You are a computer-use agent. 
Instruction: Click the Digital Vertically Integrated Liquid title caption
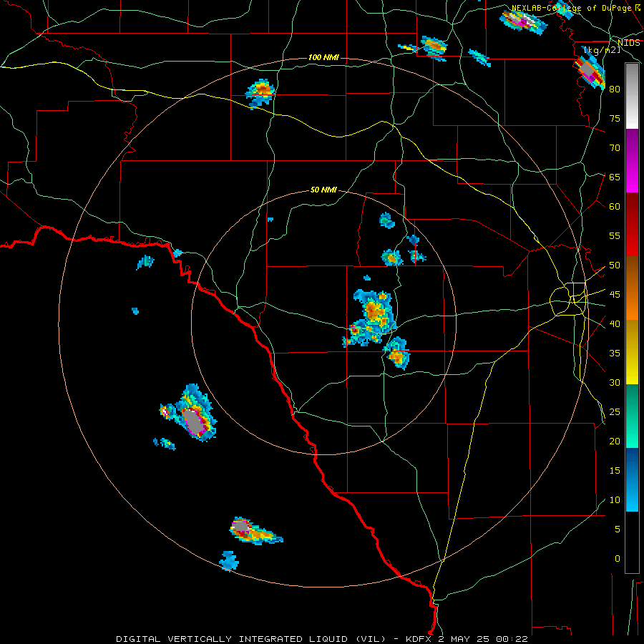251,639
